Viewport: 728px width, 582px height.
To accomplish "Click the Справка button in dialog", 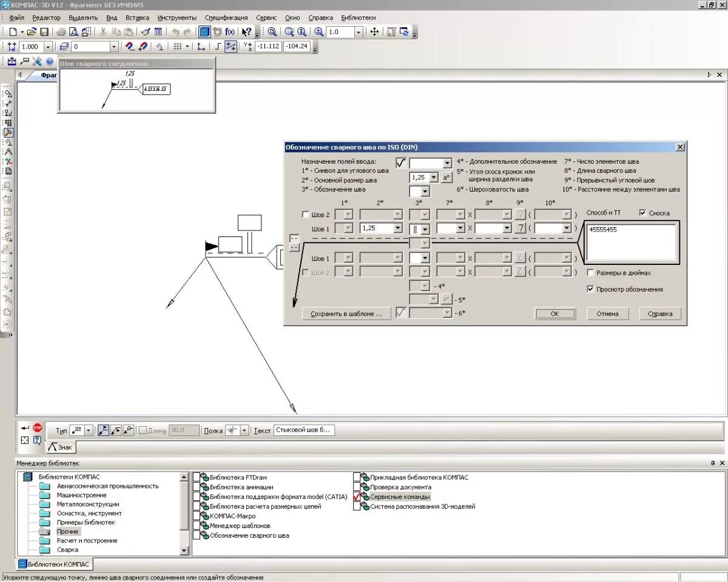I will click(660, 313).
